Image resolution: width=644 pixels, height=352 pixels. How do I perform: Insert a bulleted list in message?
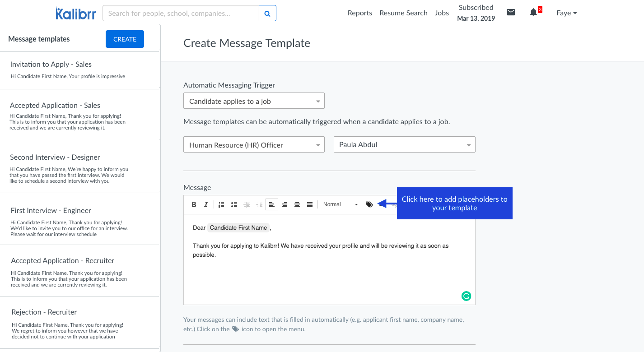(x=234, y=204)
